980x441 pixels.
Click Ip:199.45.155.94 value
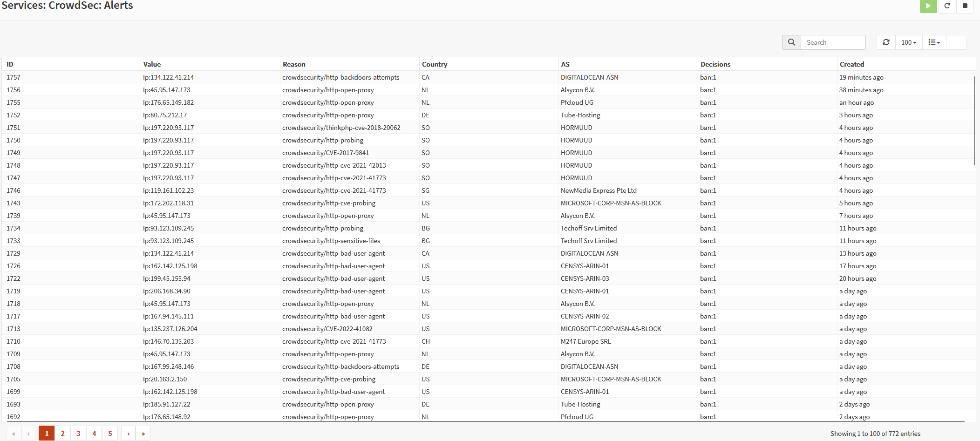click(167, 278)
